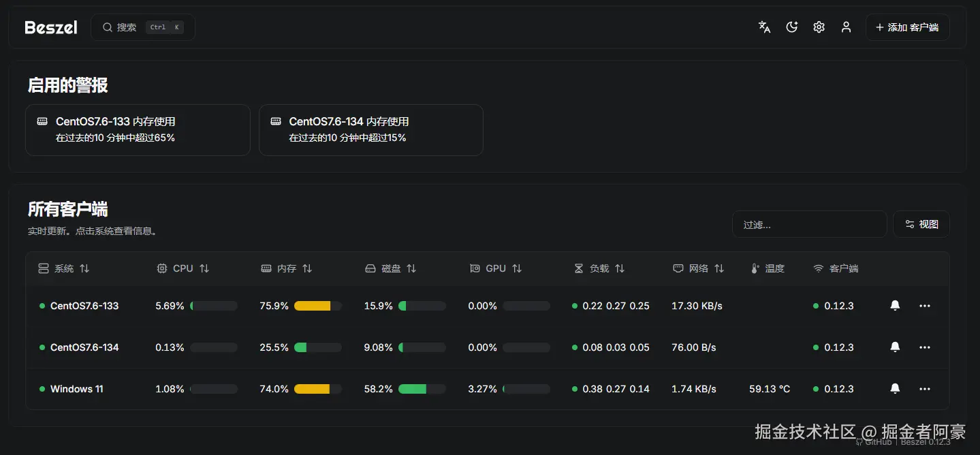Click the language translate icon
Image resolution: width=980 pixels, height=455 pixels.
pyautogui.click(x=764, y=27)
